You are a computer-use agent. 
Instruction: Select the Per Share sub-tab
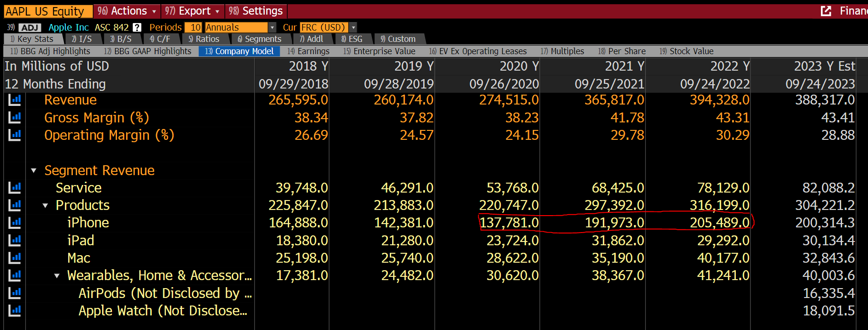(x=622, y=51)
